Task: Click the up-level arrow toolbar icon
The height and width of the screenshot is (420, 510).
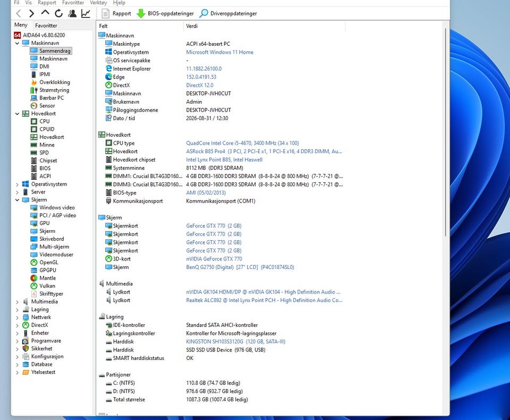Action: (45, 13)
